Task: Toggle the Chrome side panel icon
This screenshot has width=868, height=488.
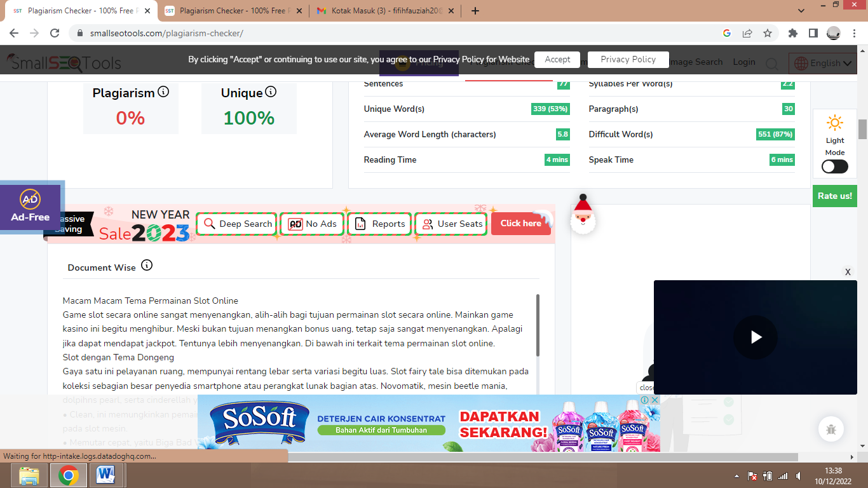Action: 813,33
